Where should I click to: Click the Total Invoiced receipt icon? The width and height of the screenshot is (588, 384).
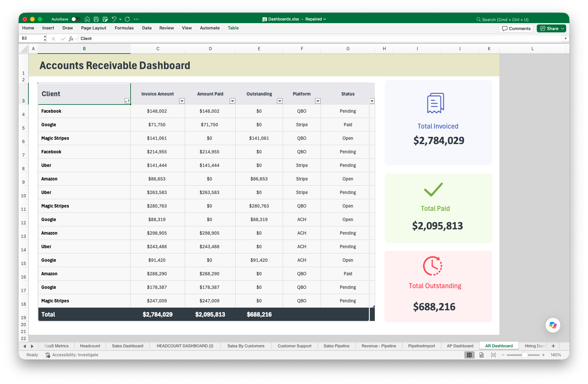(436, 103)
